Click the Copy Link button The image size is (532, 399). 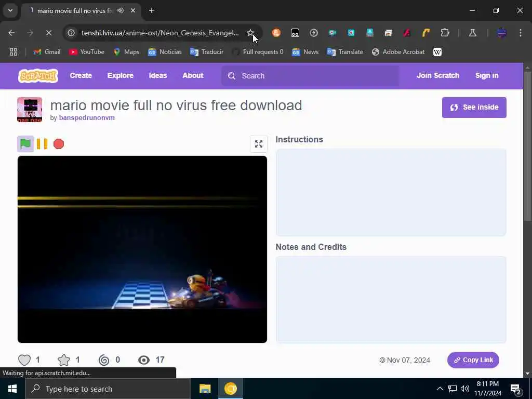(x=473, y=360)
